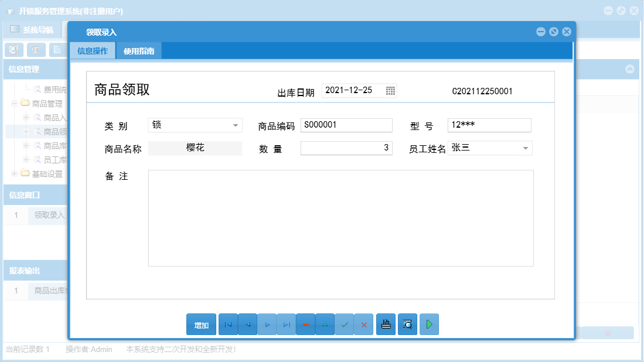The image size is (644, 362).
Task: Open the calendar icon beside 出库日期
Action: 391,90
